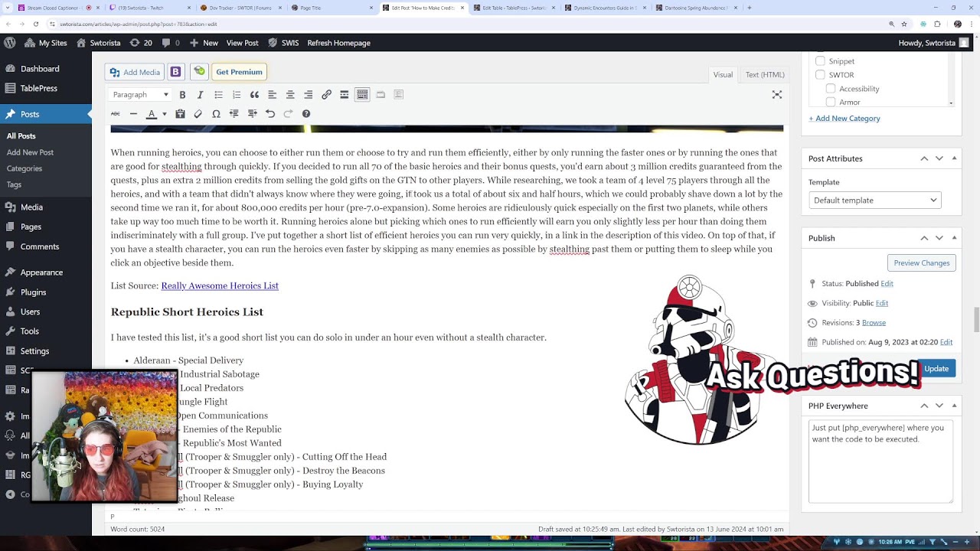Check the SWTOR category checkbox
This screenshot has width=980, height=551.
click(820, 75)
